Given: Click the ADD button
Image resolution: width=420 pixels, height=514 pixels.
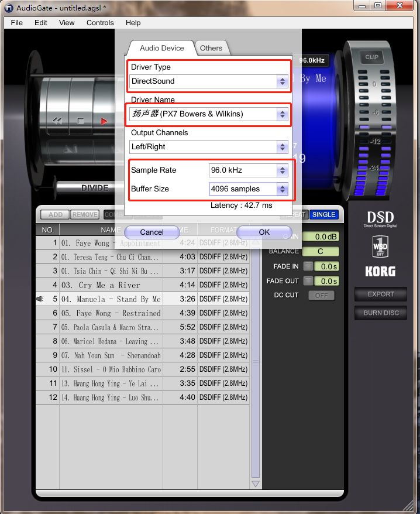Looking at the screenshot, I should click(55, 215).
